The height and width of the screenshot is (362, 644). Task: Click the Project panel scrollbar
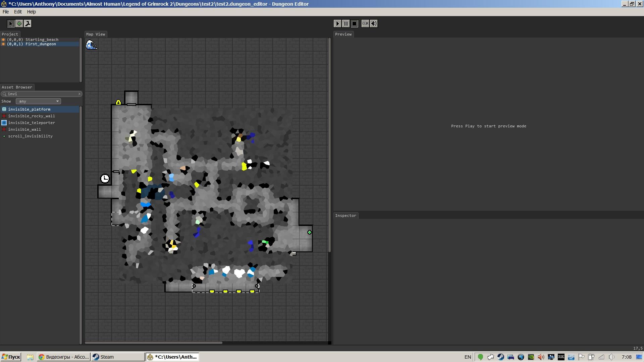[80, 60]
